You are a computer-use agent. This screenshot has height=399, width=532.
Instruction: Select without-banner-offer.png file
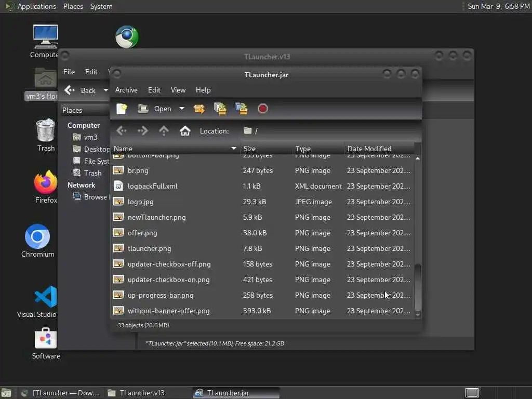(x=262, y=311)
